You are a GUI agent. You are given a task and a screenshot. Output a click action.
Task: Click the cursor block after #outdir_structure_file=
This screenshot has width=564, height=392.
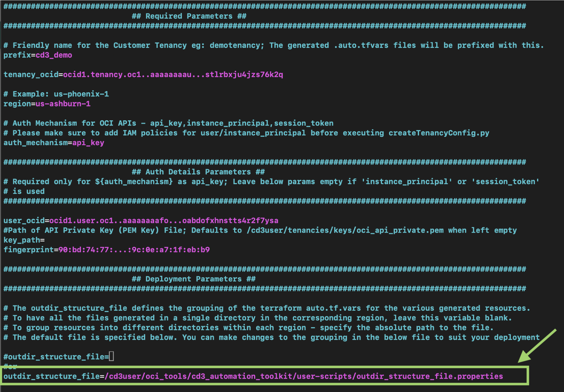pos(111,357)
